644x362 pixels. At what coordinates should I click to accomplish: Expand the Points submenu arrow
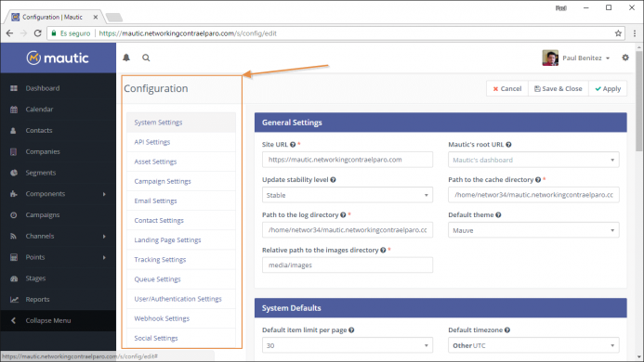[x=104, y=257]
